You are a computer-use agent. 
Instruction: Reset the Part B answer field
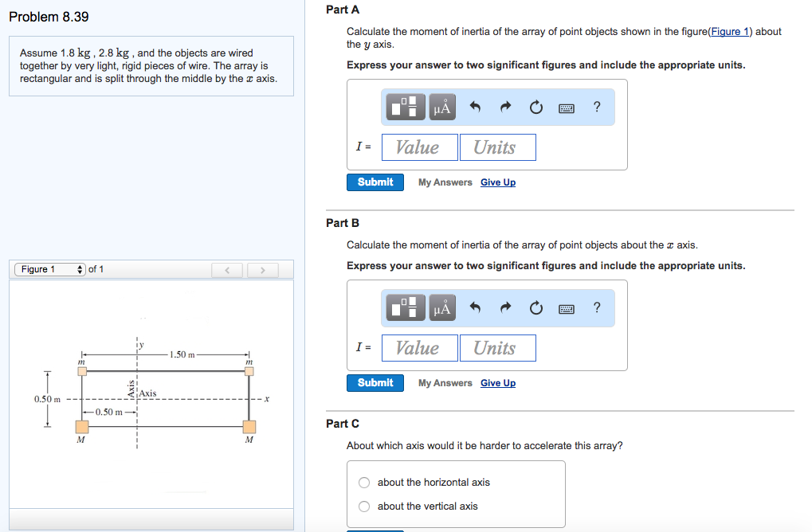(536, 307)
